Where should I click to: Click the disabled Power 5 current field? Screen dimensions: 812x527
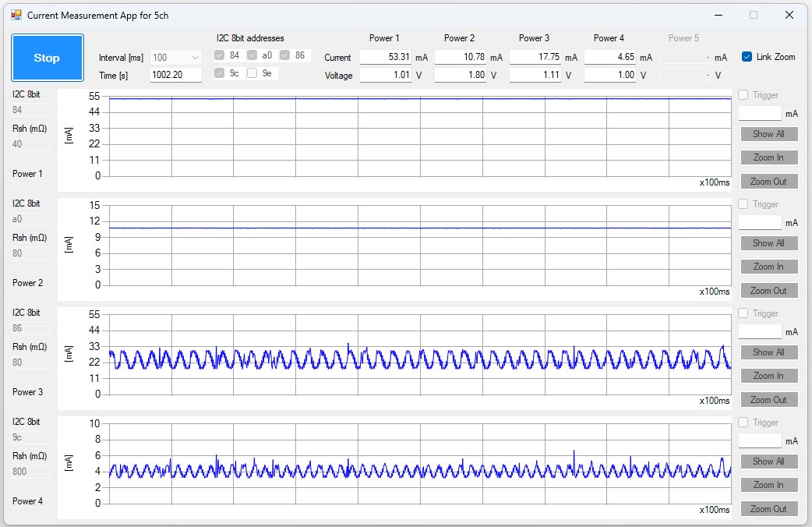point(685,57)
